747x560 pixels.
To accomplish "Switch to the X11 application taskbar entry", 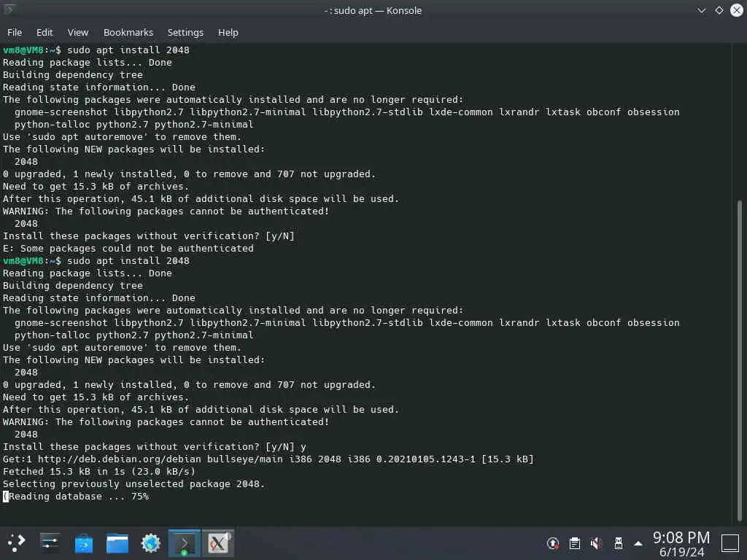I will coord(218,542).
